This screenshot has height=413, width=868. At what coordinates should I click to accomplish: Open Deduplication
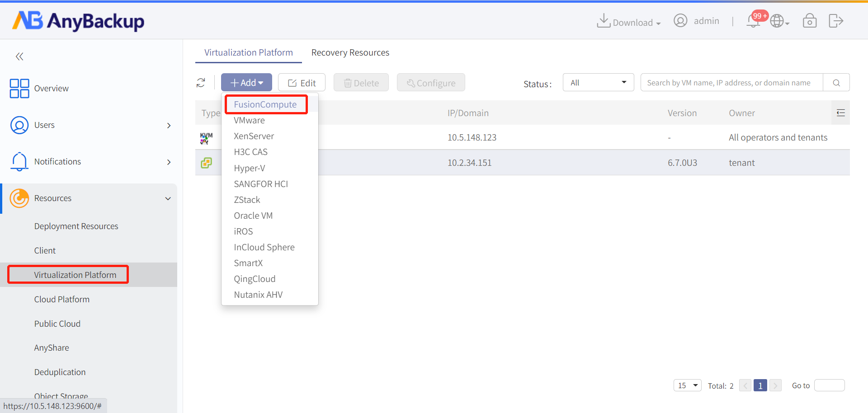(x=60, y=372)
